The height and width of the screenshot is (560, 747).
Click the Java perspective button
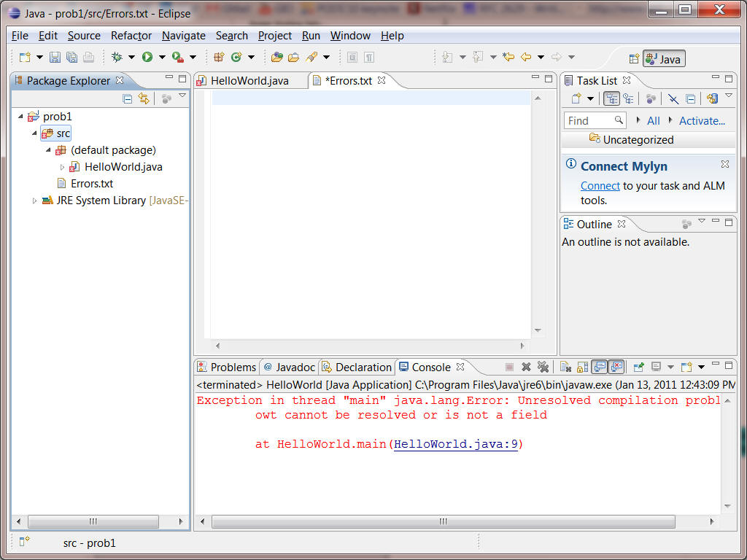664,58
